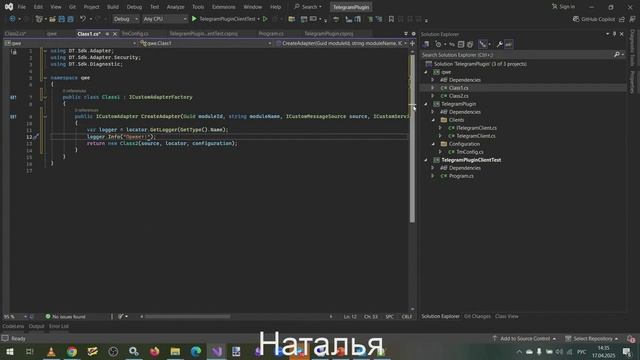Open the qwe project scope dropdown
This screenshot has height=360, width=640.
tap(71, 43)
